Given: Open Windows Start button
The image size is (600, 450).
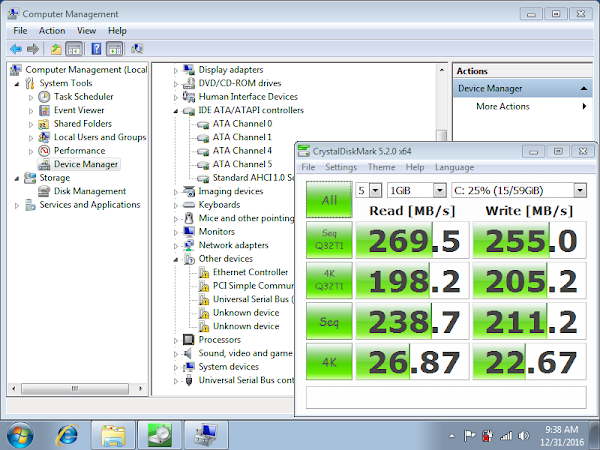Looking at the screenshot, I should pyautogui.click(x=20, y=435).
